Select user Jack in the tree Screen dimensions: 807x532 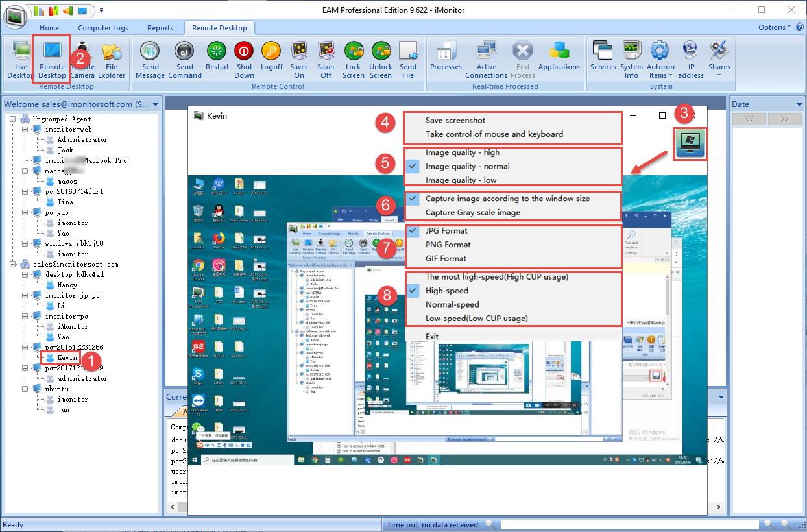pyautogui.click(x=65, y=150)
